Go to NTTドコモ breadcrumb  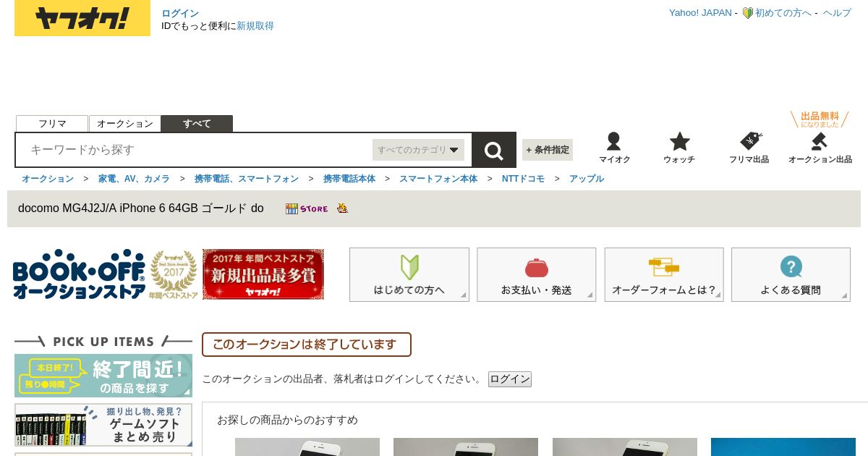[523, 179]
